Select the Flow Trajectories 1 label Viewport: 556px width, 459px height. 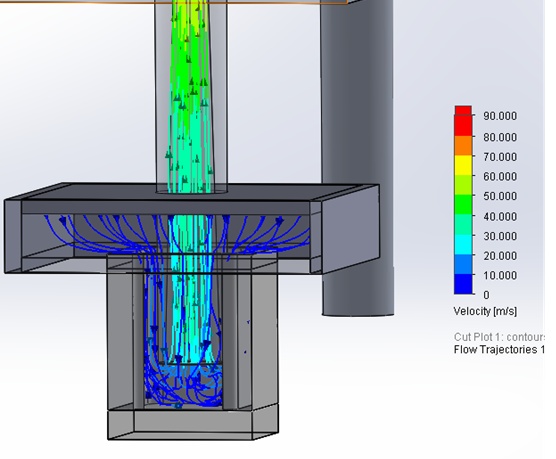point(499,349)
